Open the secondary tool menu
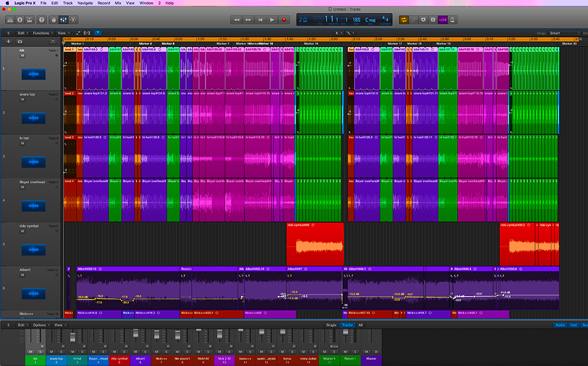 (x=349, y=33)
